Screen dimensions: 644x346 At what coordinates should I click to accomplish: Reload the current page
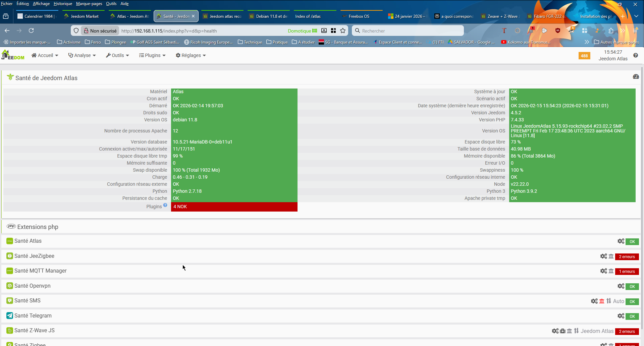tap(31, 31)
